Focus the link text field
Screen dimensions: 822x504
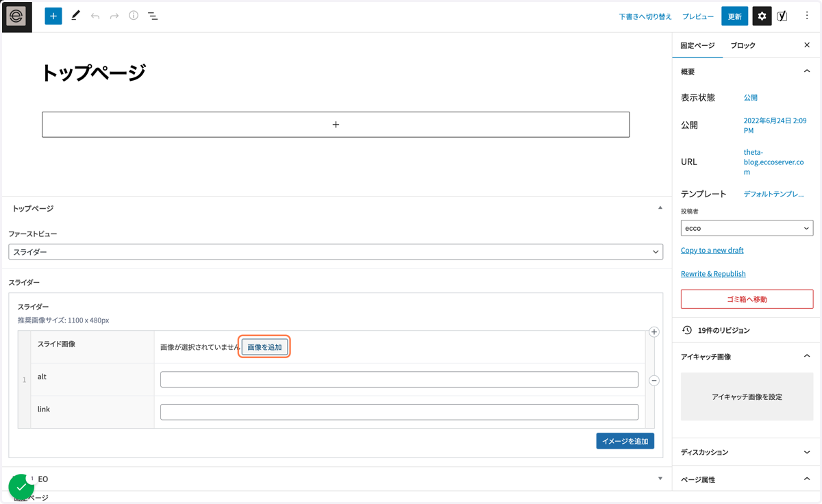[399, 412]
